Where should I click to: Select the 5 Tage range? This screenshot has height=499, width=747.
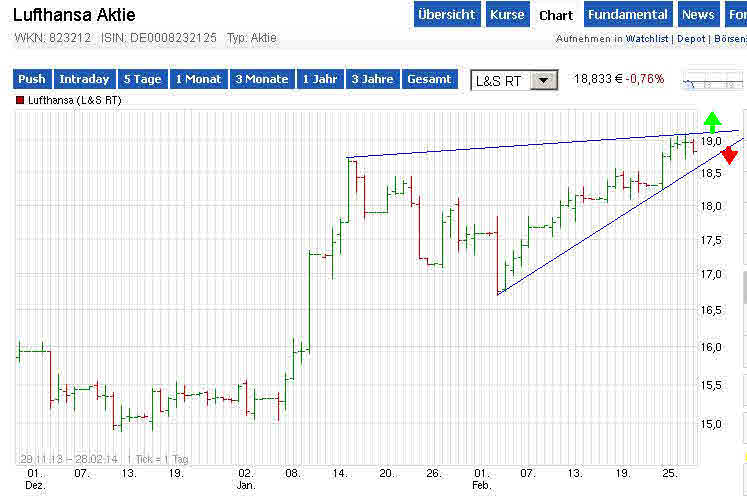(142, 79)
